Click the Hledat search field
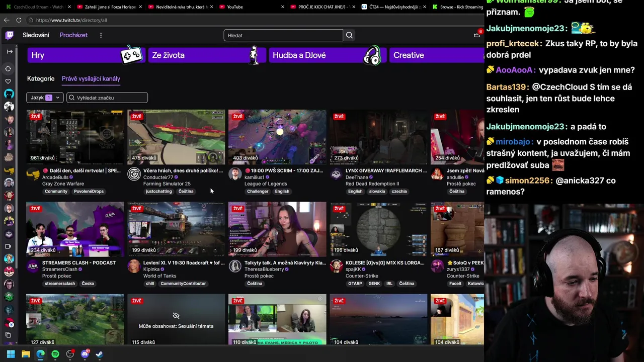The image size is (644, 362). click(x=283, y=35)
